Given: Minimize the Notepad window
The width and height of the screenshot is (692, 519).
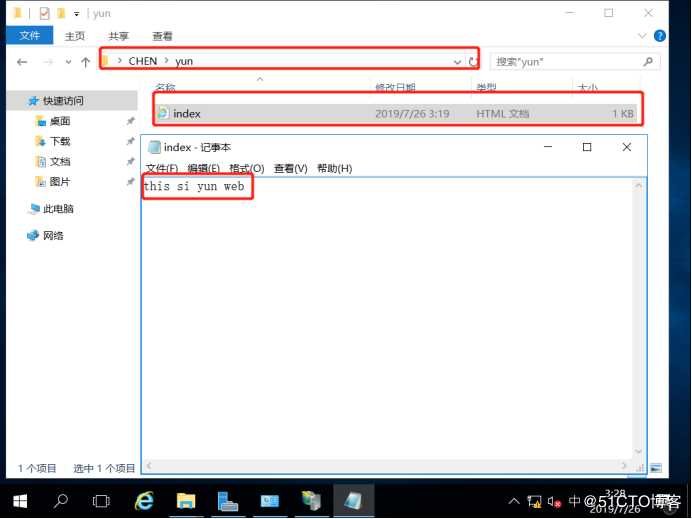Looking at the screenshot, I should (x=548, y=147).
